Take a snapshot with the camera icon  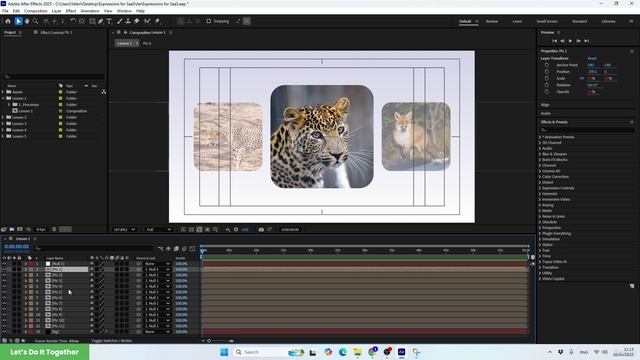(x=261, y=229)
